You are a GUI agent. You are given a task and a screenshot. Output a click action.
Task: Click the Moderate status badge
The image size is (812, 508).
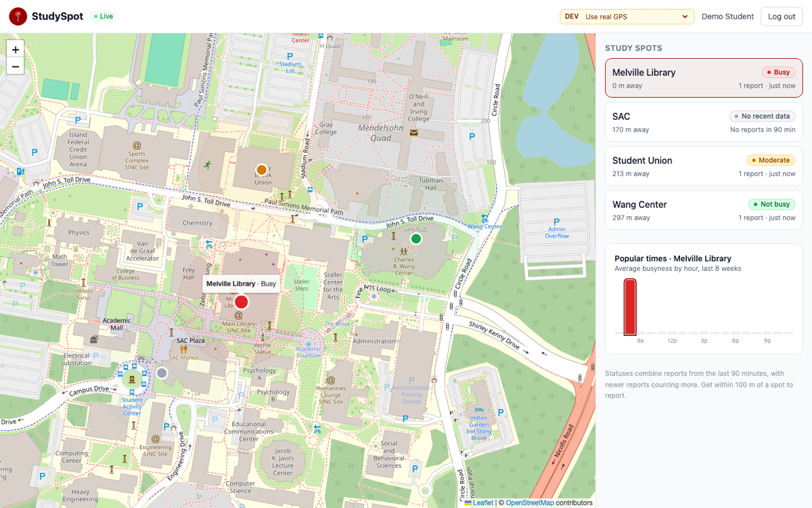[x=771, y=160]
